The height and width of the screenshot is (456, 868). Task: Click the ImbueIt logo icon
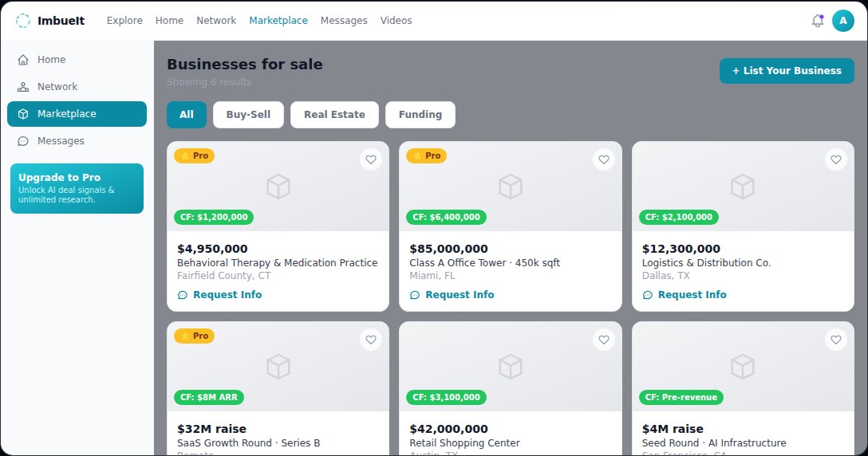pos(22,21)
